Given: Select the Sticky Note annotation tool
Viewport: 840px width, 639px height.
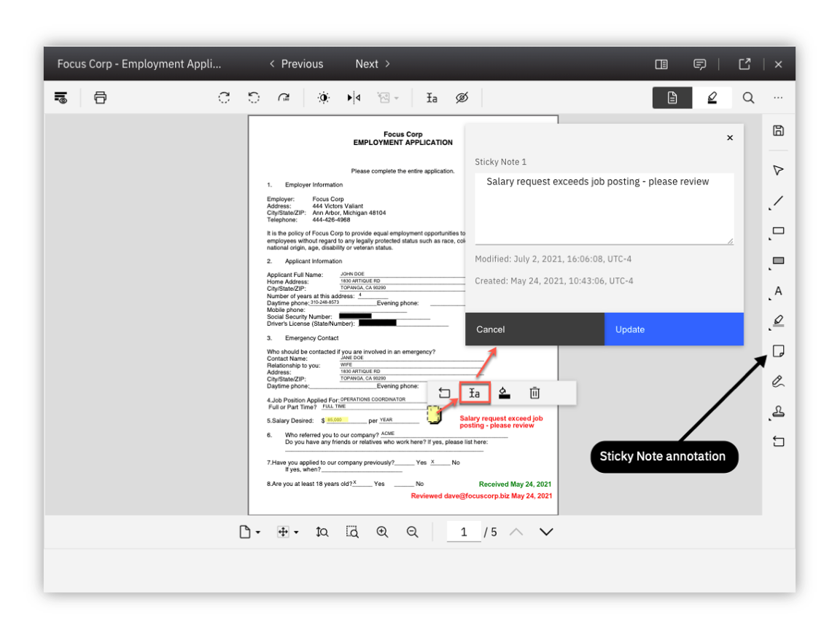Looking at the screenshot, I should [779, 351].
